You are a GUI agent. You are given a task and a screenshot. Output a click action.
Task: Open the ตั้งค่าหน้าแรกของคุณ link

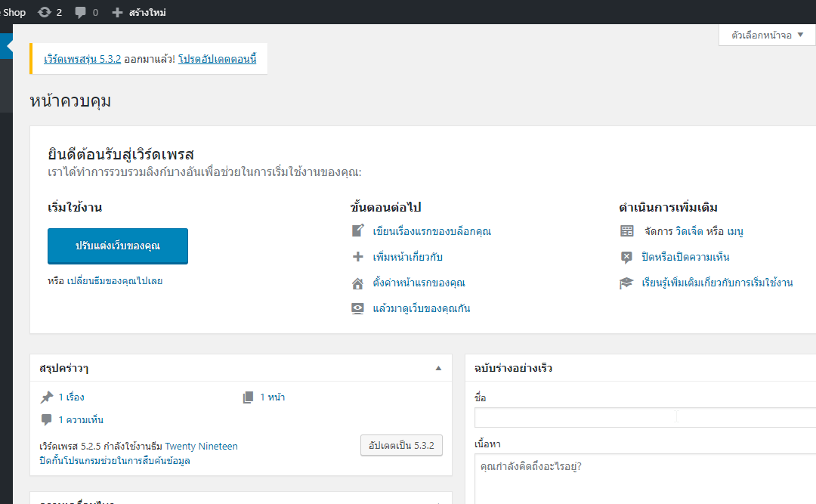(x=419, y=283)
